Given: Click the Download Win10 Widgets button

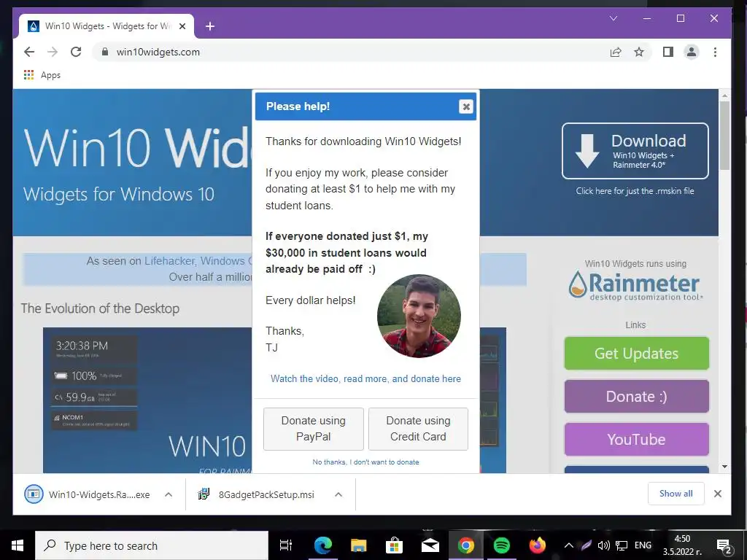Looking at the screenshot, I should (x=635, y=151).
